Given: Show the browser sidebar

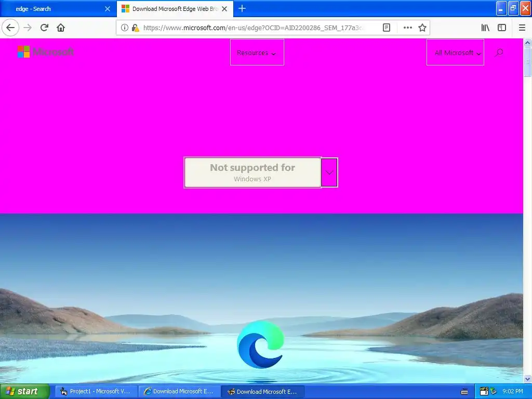Looking at the screenshot, I should [502, 28].
